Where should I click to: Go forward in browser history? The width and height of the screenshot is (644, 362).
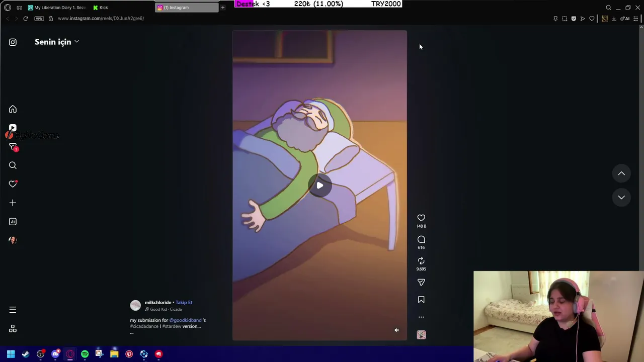pyautogui.click(x=16, y=19)
